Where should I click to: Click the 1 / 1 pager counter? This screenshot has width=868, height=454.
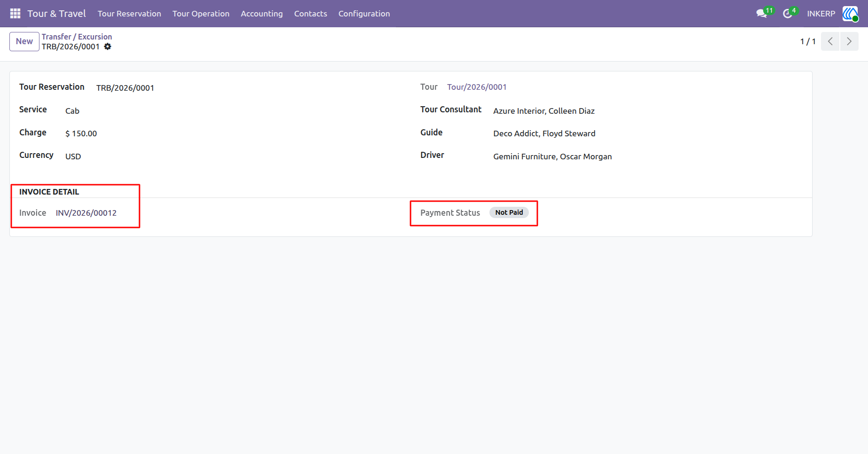[808, 41]
